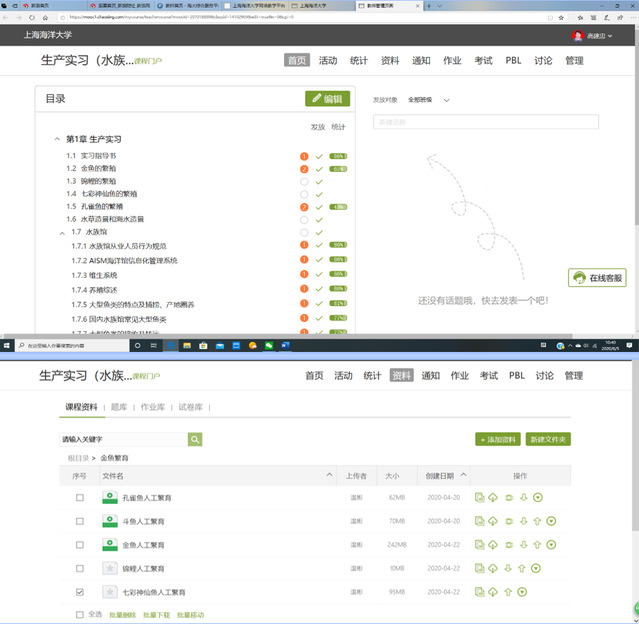Click the first action icon for 孔雀鱼人工繁育

click(480, 497)
